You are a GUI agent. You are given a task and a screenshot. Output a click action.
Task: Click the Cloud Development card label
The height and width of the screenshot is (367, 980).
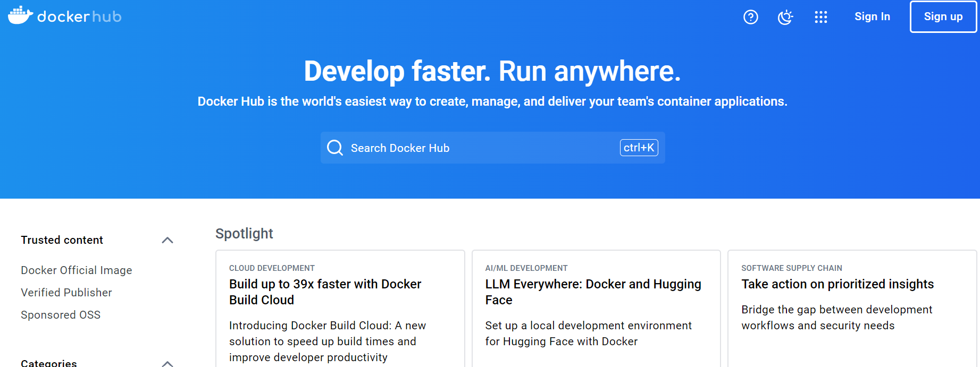(x=272, y=268)
